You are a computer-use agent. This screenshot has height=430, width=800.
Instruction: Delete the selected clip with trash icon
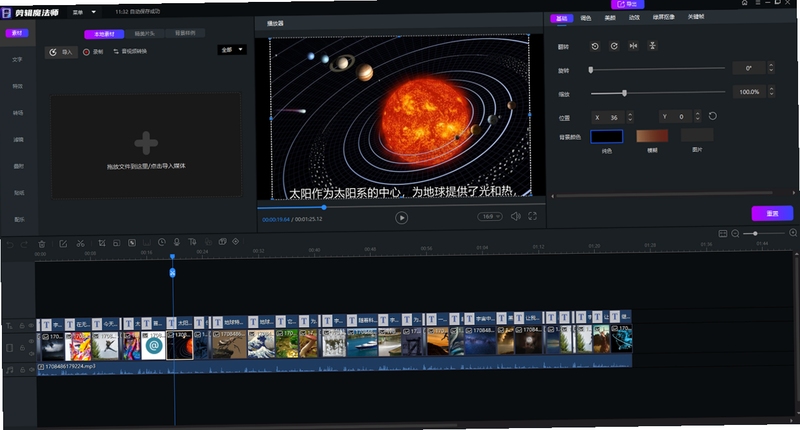42,244
